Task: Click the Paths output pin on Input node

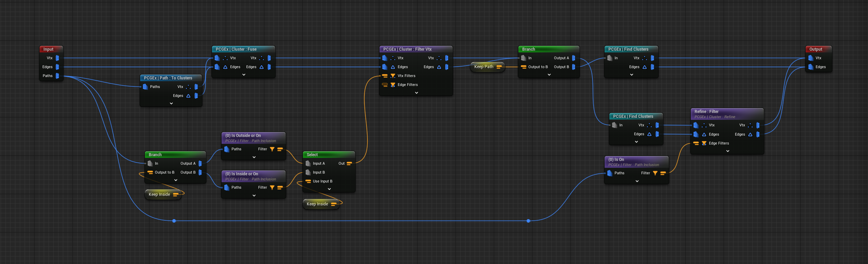Action: (57, 76)
